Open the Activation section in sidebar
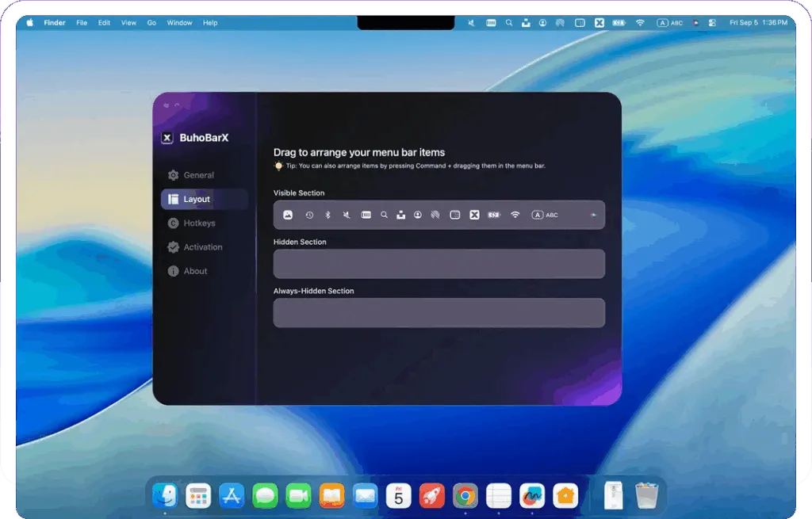The height and width of the screenshot is (519, 812). point(202,247)
